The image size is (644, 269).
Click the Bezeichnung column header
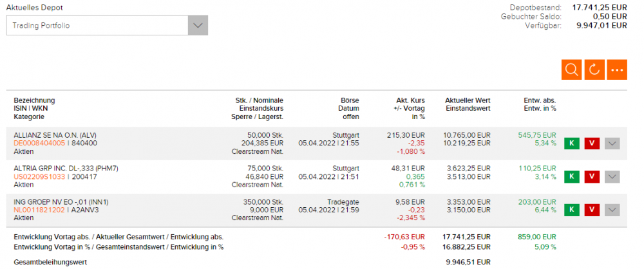pos(34,100)
